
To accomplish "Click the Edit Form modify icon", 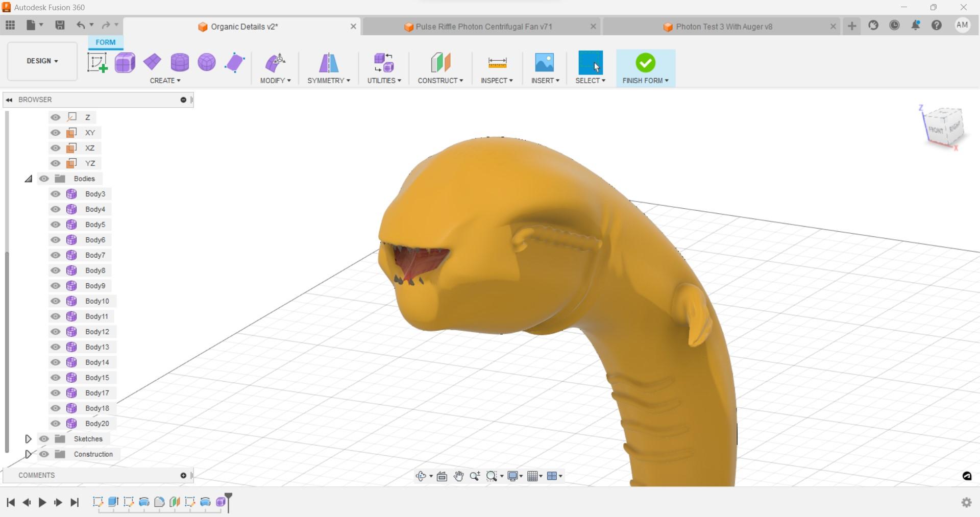I will tap(275, 62).
